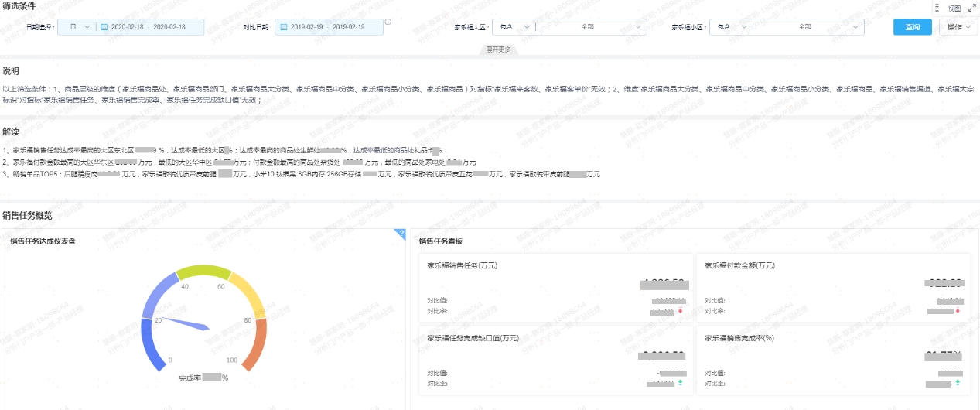Expand more filters via 展开更多

coord(498,50)
